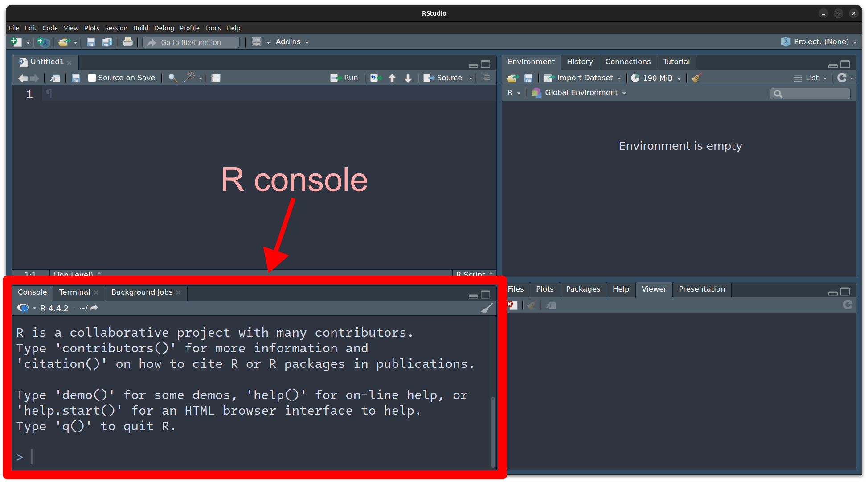Click the print document icon
The height and width of the screenshot is (482, 868).
[128, 42]
